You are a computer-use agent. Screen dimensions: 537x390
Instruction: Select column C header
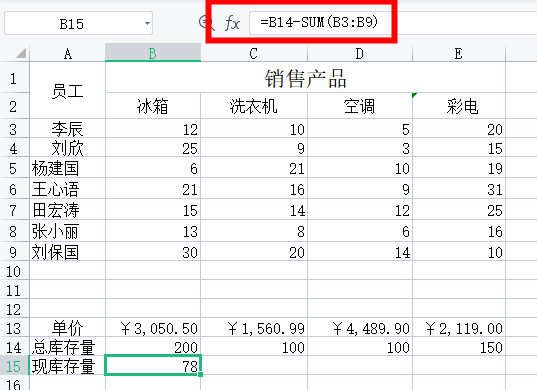point(254,53)
